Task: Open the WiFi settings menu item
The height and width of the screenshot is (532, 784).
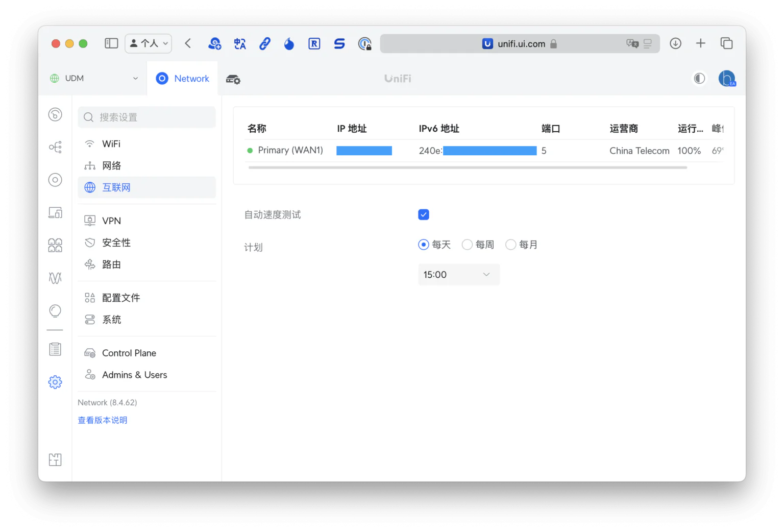Action: [x=111, y=144]
